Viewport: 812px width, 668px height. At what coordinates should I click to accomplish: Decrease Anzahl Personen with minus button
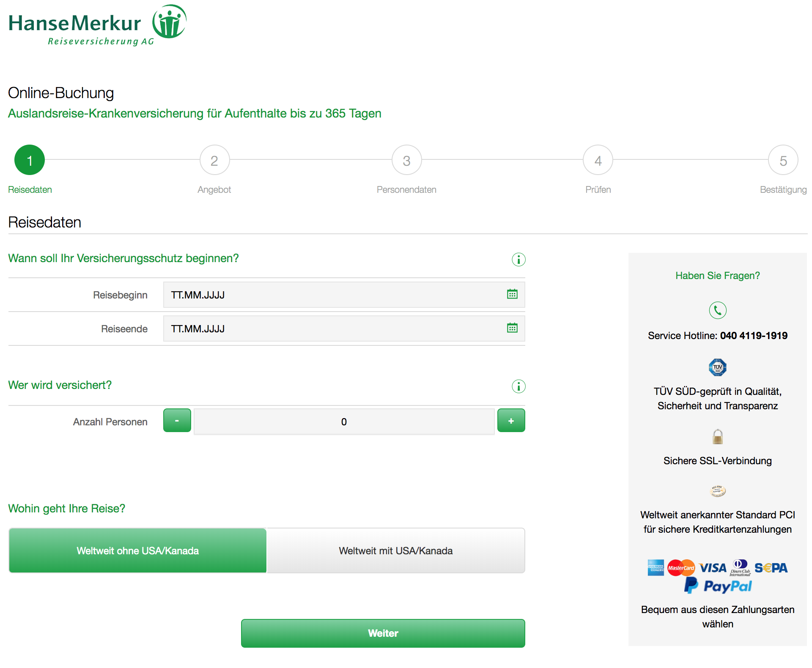pyautogui.click(x=177, y=421)
